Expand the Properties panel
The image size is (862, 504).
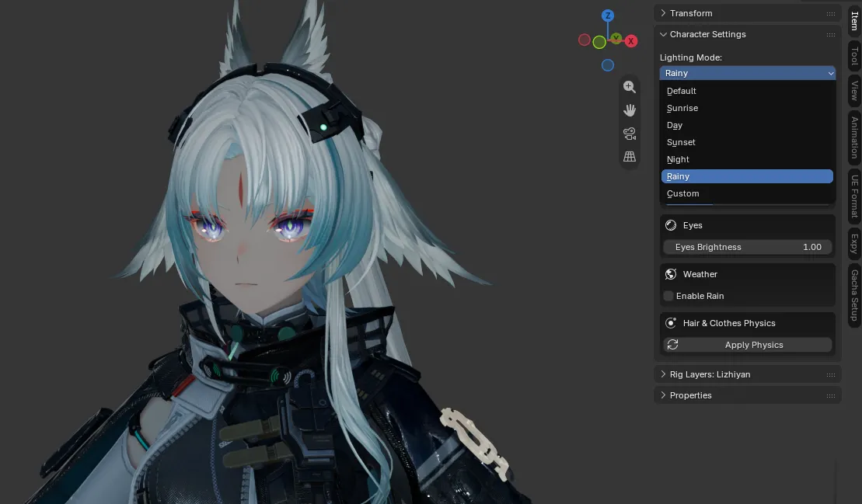(x=663, y=395)
